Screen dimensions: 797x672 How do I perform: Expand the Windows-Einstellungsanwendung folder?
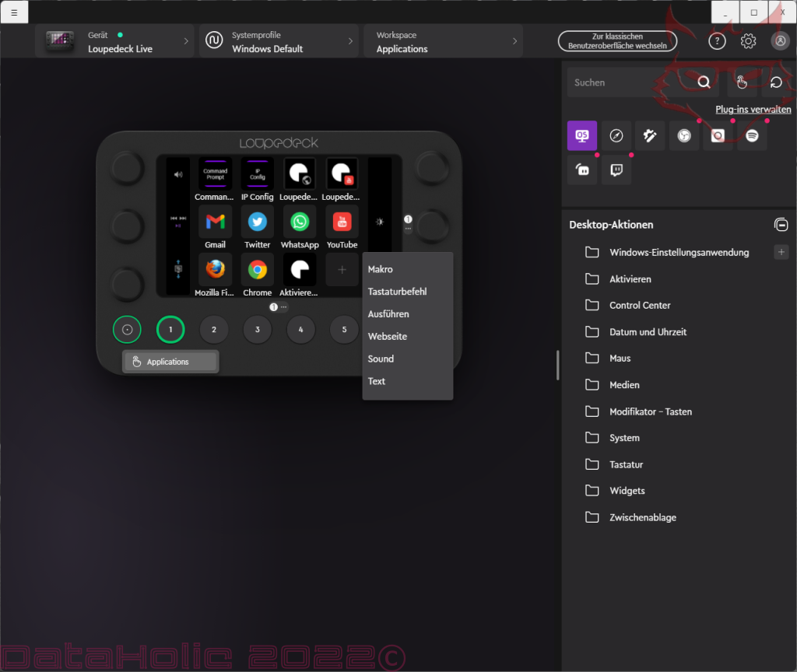[667, 253]
